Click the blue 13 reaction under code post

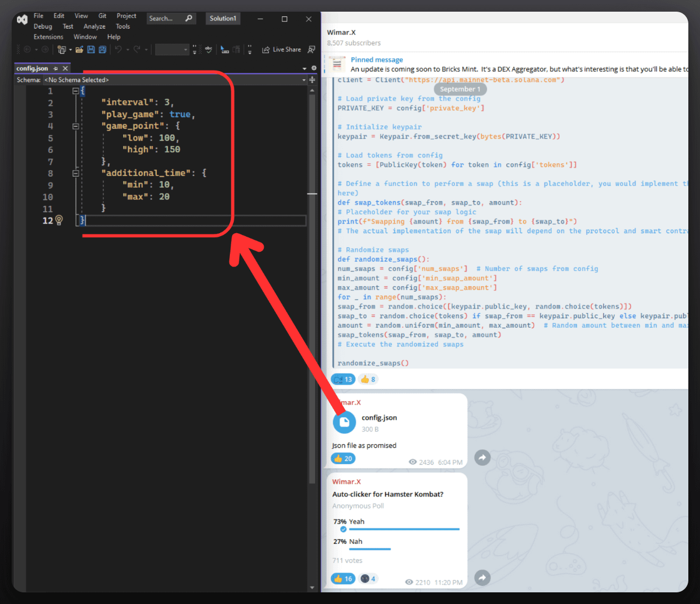(x=343, y=379)
